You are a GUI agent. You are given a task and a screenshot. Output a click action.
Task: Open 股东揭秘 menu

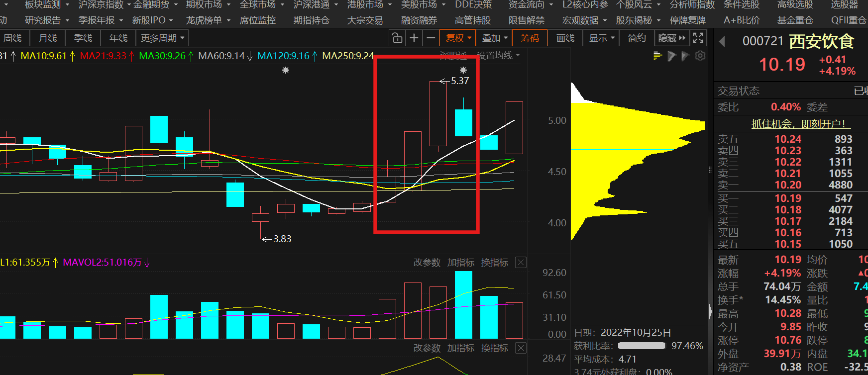click(638, 20)
